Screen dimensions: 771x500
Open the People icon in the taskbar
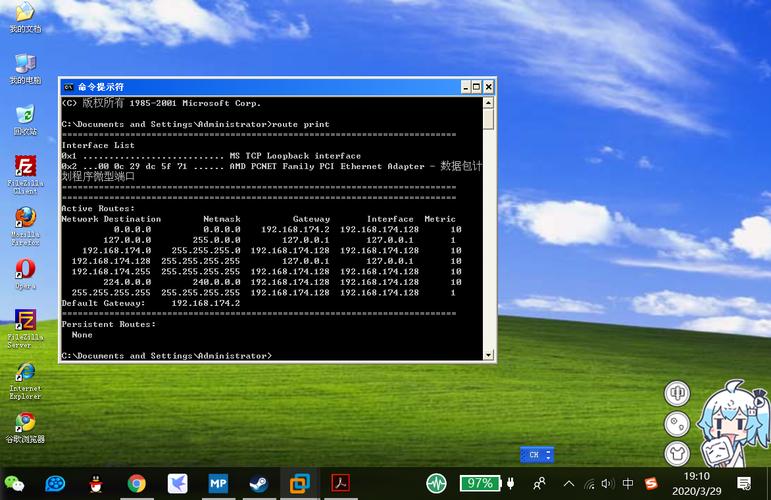click(x=539, y=484)
